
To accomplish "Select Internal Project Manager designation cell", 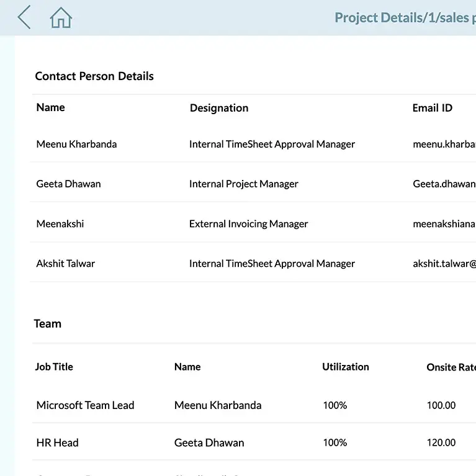I will 243,184.
